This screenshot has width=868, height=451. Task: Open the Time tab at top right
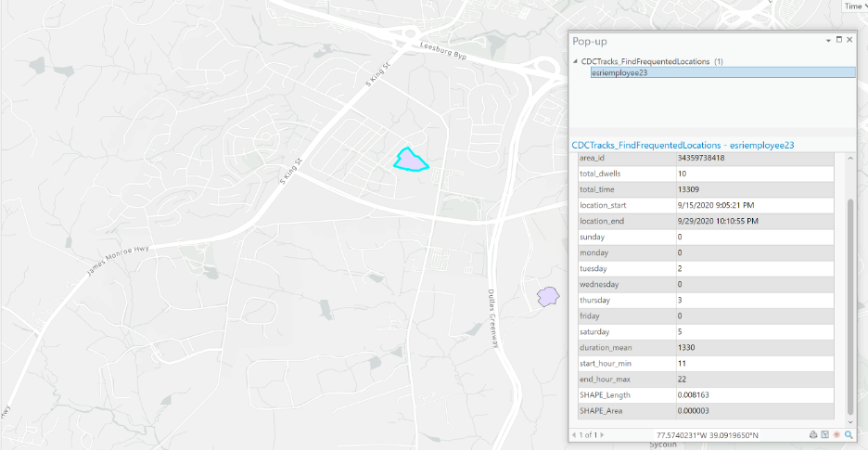tap(854, 6)
